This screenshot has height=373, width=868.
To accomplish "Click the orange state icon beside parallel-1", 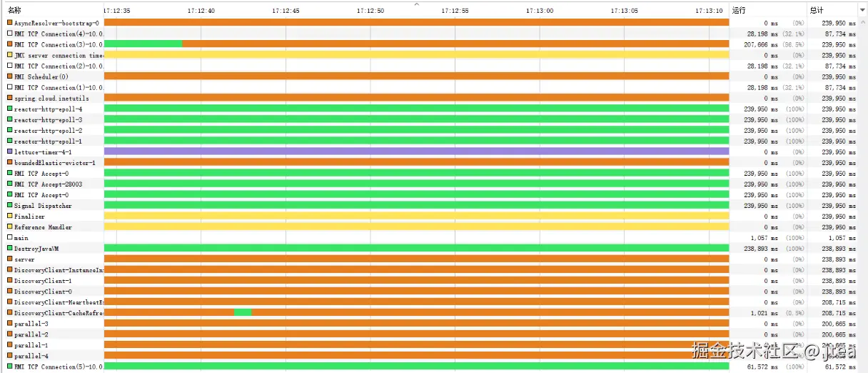I will click(10, 344).
